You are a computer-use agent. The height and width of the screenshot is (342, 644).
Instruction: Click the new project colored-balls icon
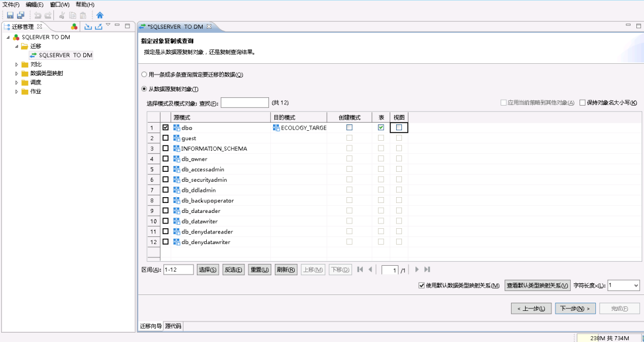tap(74, 27)
